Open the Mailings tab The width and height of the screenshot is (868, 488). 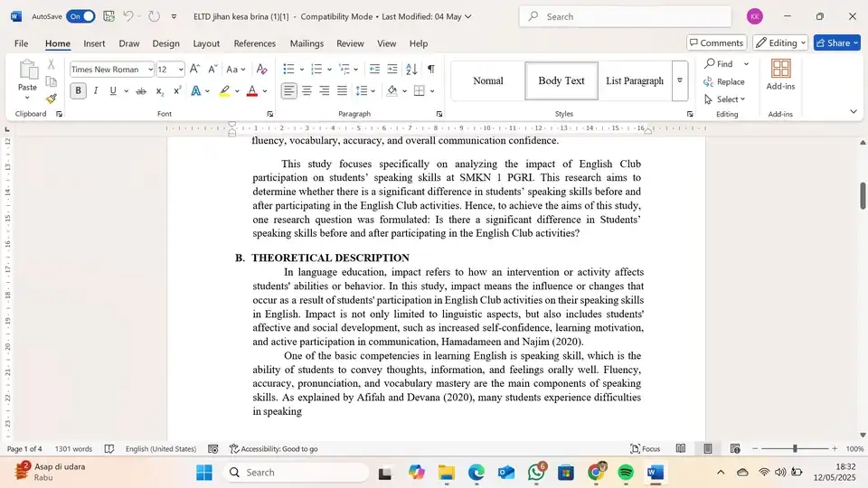pos(307,43)
